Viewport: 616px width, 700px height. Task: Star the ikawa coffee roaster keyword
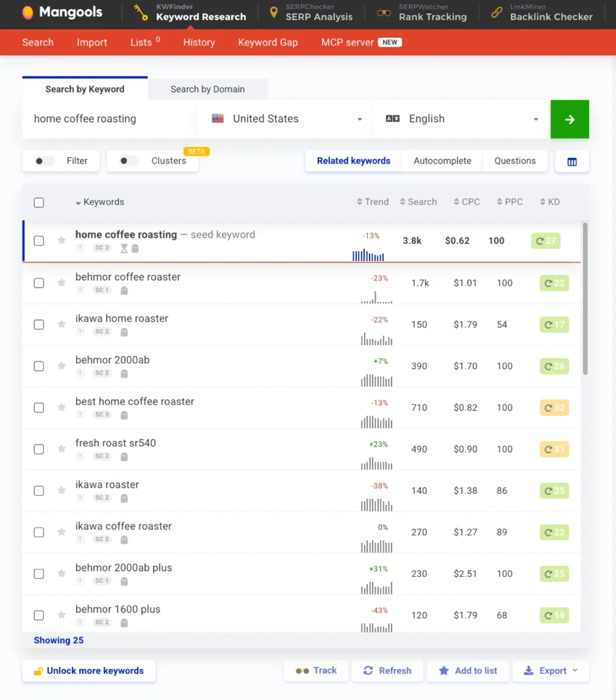click(61, 532)
